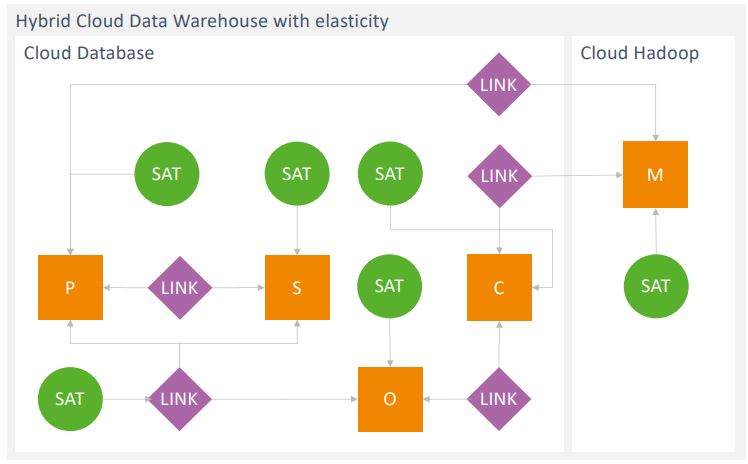Select the bottom-left SAT circle
Image resolution: width=748 pixels, height=464 pixels.
click(x=70, y=399)
